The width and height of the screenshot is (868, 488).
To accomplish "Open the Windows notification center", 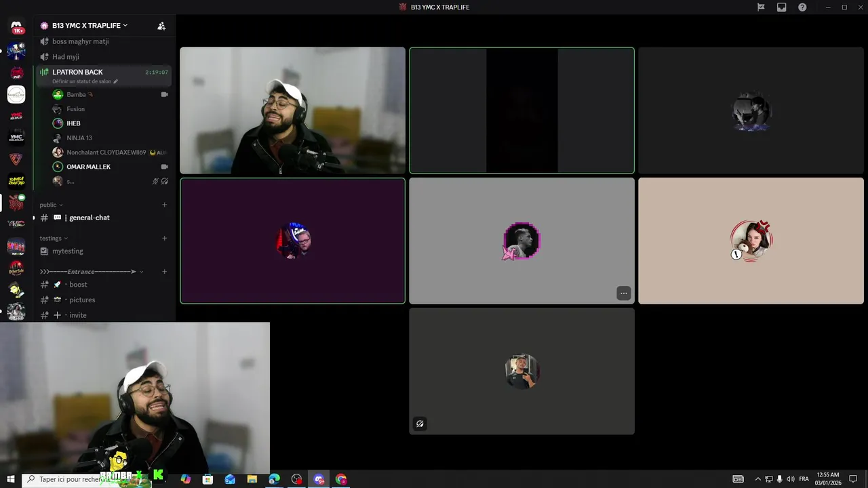I will [853, 479].
